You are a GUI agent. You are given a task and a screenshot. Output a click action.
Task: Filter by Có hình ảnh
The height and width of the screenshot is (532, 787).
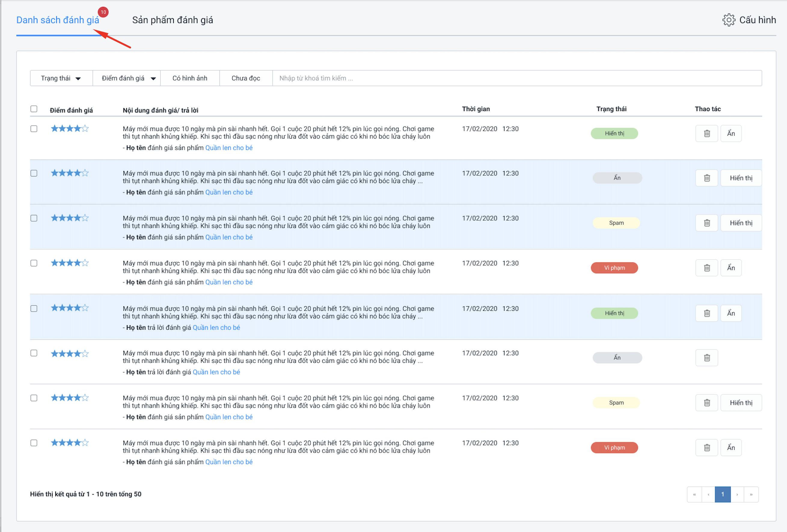tap(190, 78)
